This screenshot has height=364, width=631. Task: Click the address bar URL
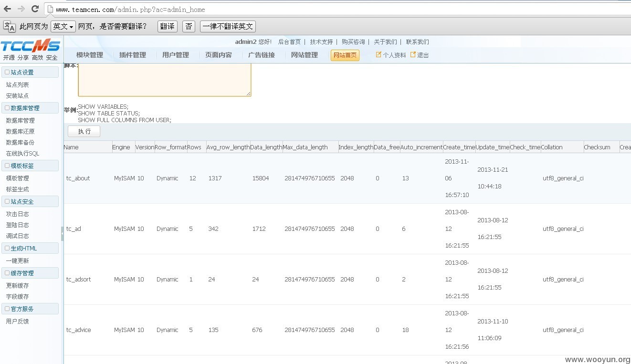coord(130,10)
